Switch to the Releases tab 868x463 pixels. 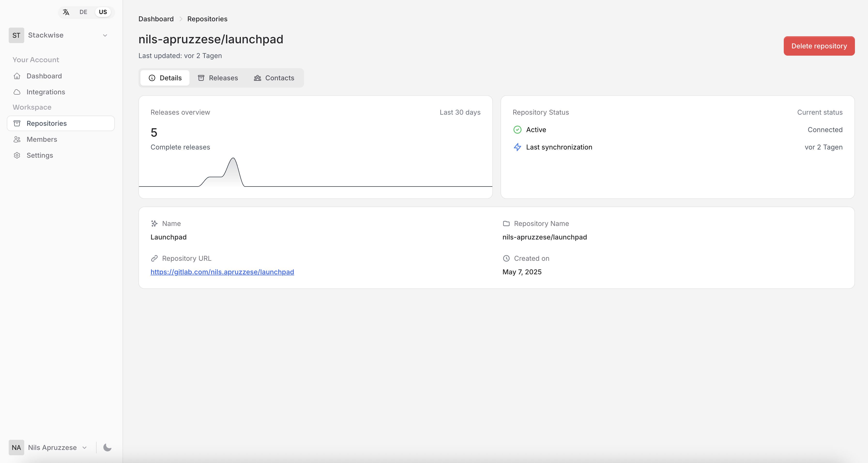click(x=218, y=78)
